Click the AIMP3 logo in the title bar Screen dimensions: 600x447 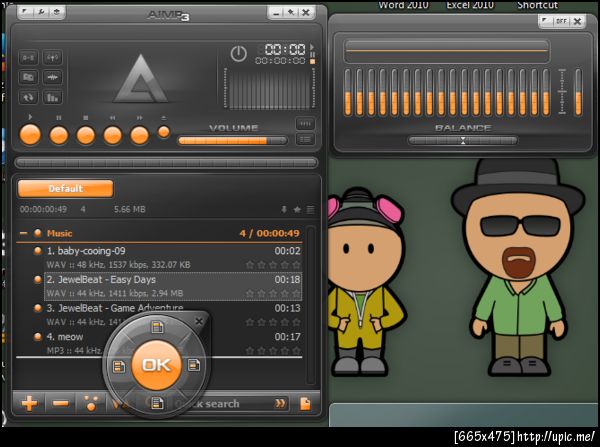pos(168,15)
